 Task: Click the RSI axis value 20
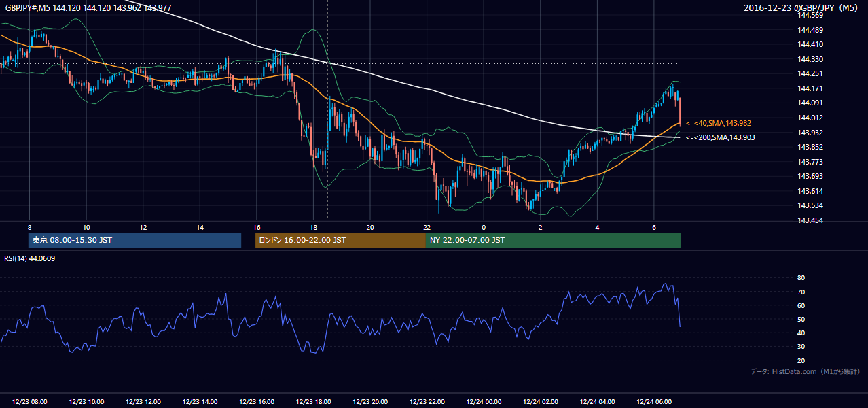click(801, 360)
